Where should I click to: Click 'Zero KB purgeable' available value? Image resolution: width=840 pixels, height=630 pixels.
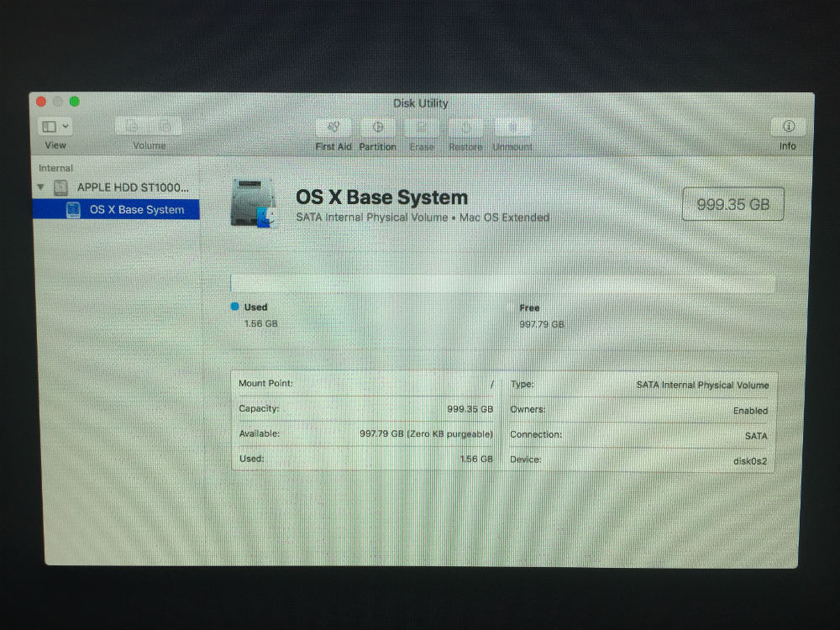[427, 434]
